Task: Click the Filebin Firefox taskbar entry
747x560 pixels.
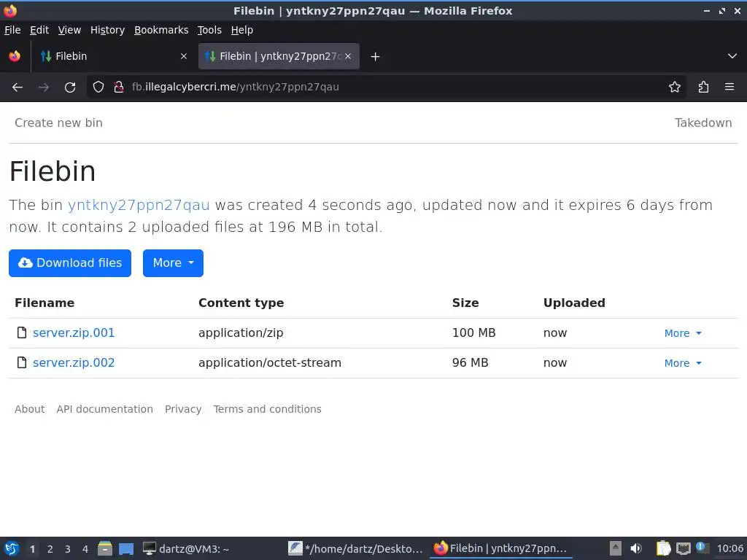Action: [500, 548]
